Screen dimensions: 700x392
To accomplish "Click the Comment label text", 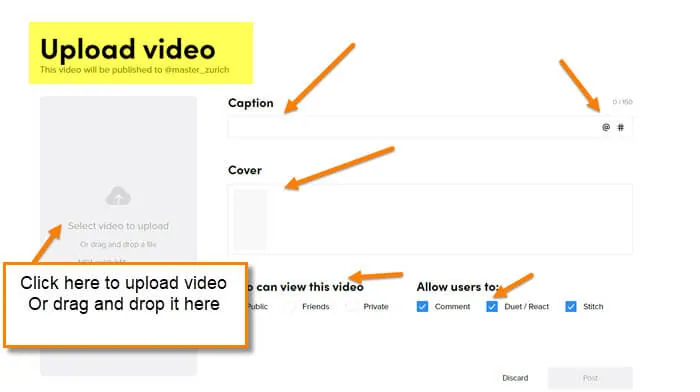I will tap(452, 307).
